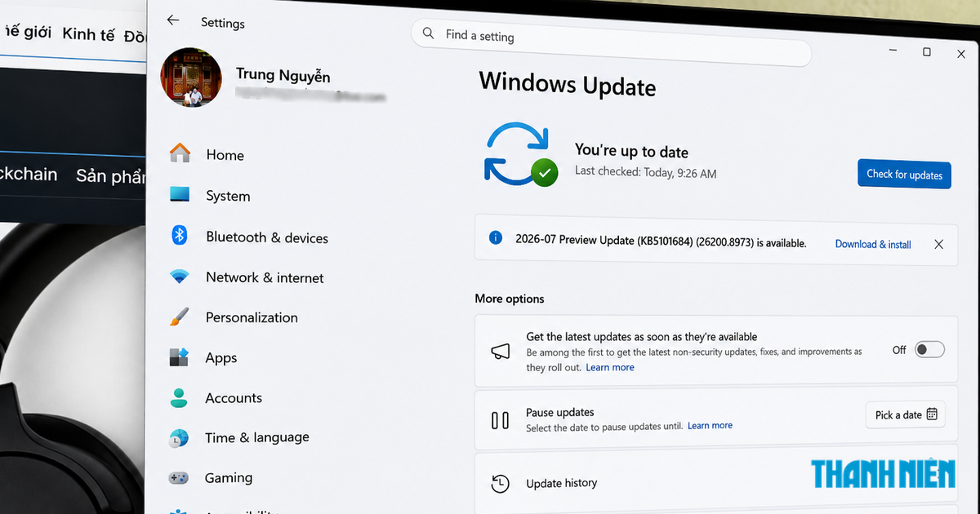This screenshot has width=980, height=514.
Task: Click 2026-07 Preview Update text
Action: coord(661,241)
